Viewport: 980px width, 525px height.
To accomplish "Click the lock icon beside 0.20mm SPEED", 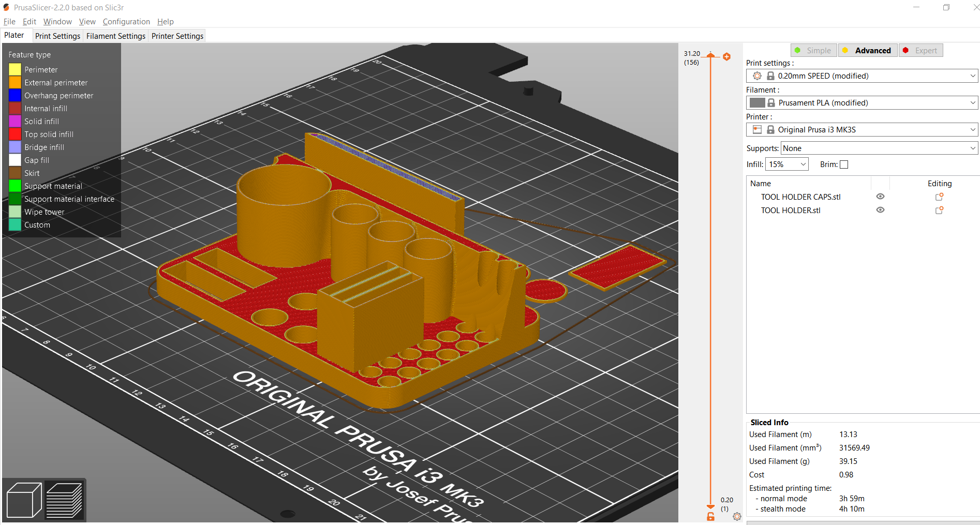I will tap(770, 76).
